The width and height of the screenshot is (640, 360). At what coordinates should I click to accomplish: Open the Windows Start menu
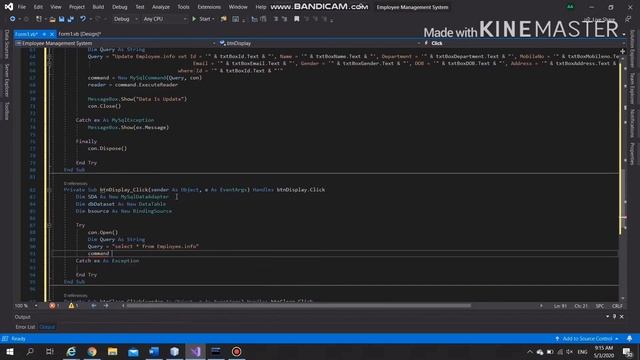pyautogui.click(x=10, y=351)
